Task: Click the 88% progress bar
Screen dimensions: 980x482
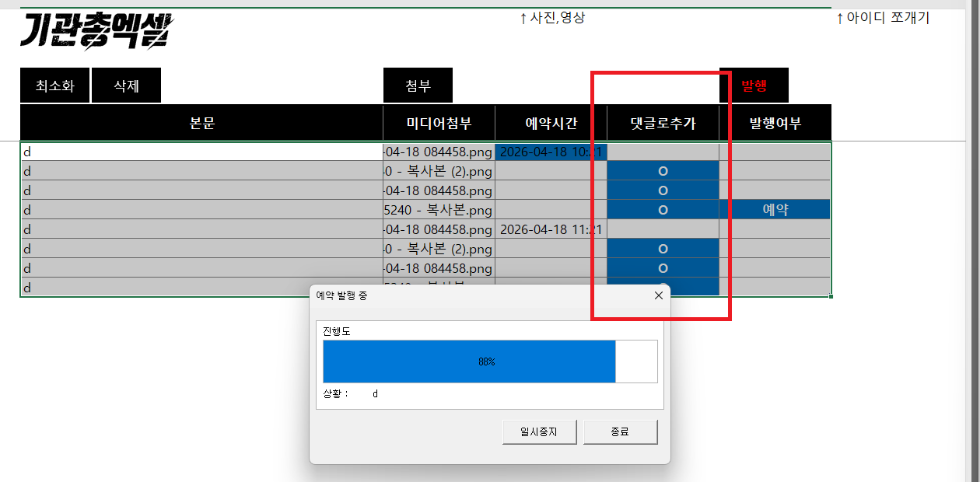Action: click(x=490, y=361)
